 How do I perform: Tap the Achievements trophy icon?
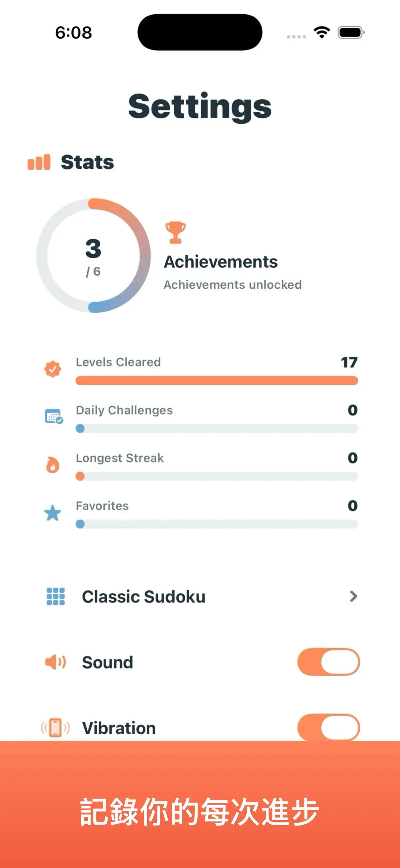(x=175, y=233)
